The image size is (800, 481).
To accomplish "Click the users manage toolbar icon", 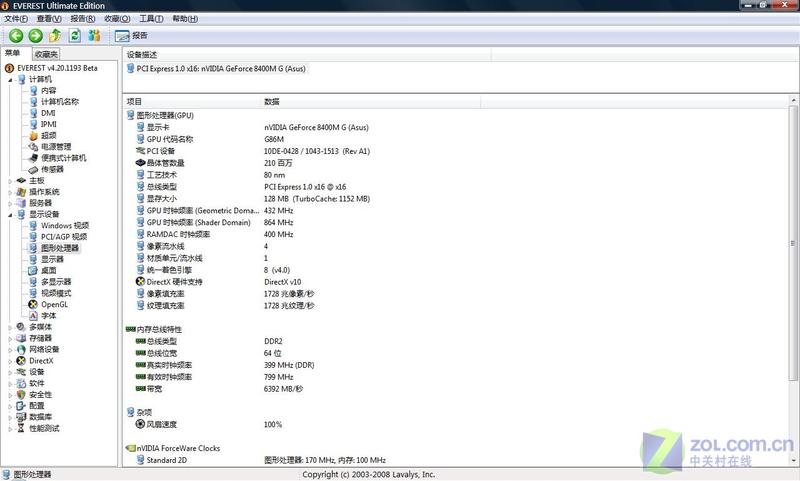I will click(94, 35).
